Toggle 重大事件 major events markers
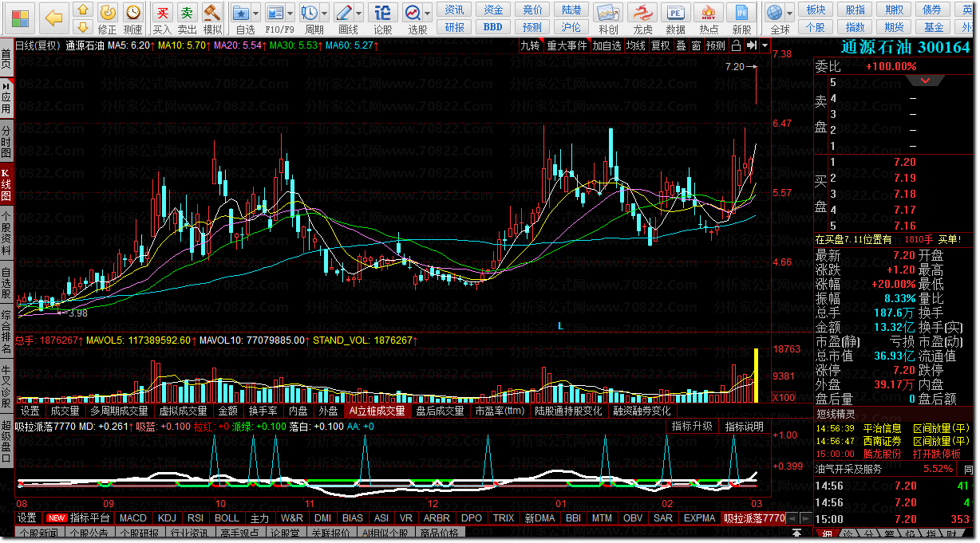 tap(567, 45)
